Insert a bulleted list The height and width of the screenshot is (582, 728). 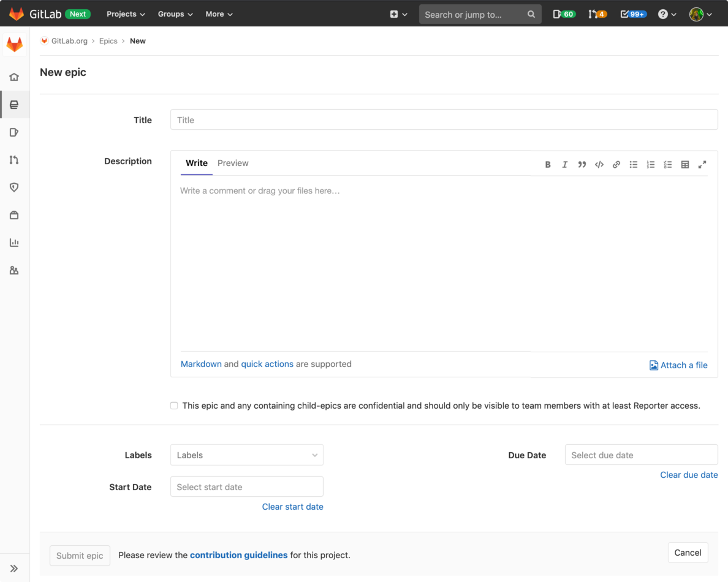tap(633, 164)
